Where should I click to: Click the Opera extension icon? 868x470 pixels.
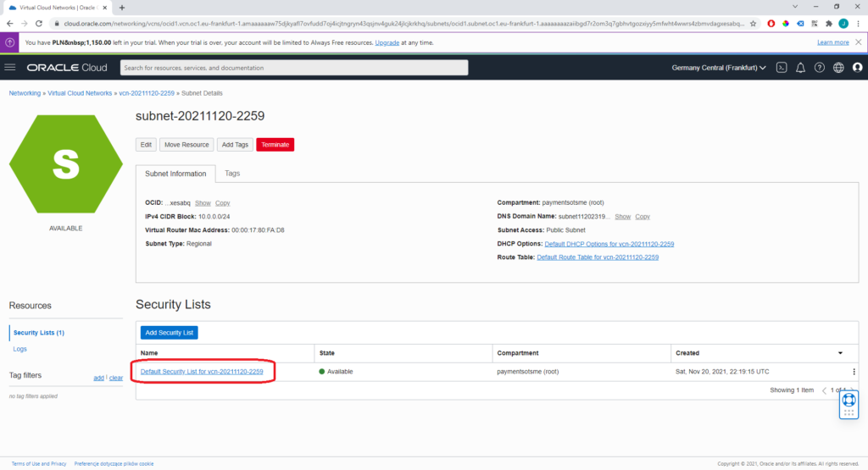click(771, 24)
